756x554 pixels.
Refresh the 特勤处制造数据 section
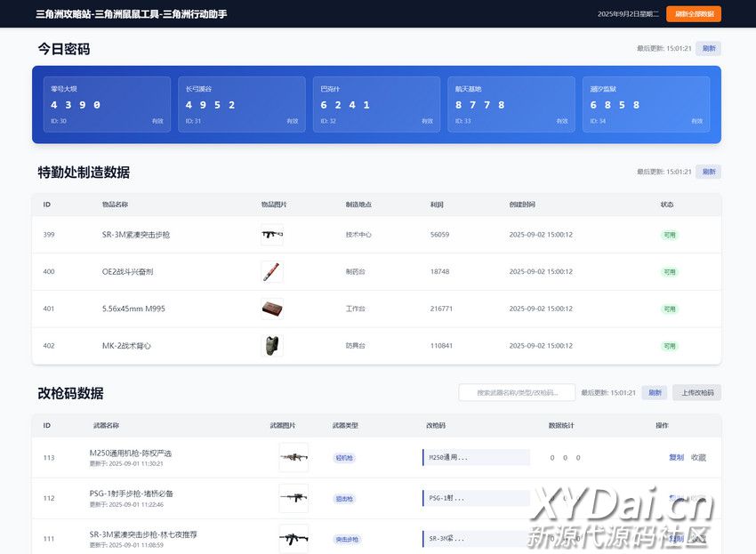tap(708, 172)
